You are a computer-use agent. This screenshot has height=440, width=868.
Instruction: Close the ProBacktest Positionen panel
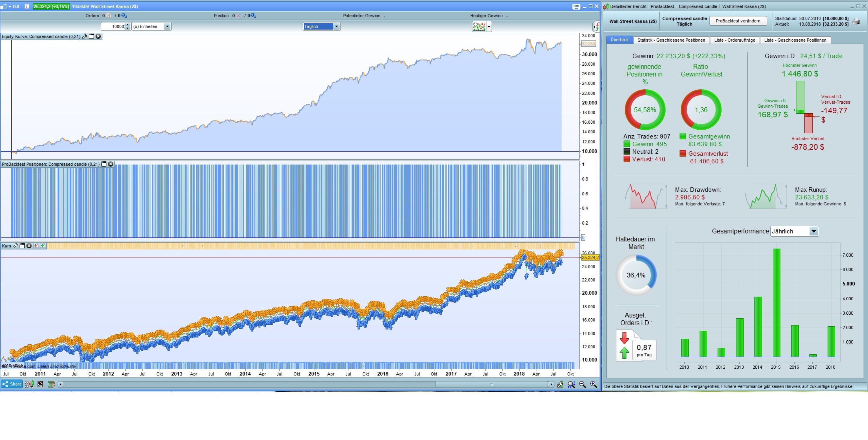point(111,164)
